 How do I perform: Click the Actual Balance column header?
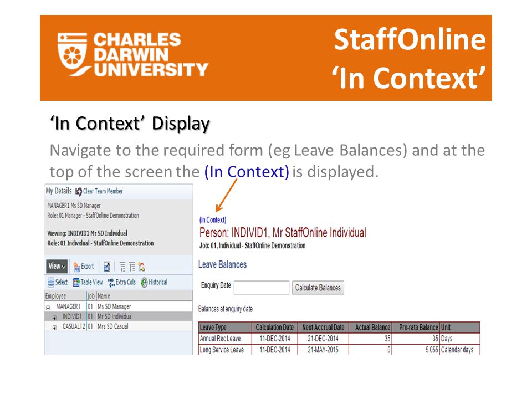pyautogui.click(x=371, y=328)
